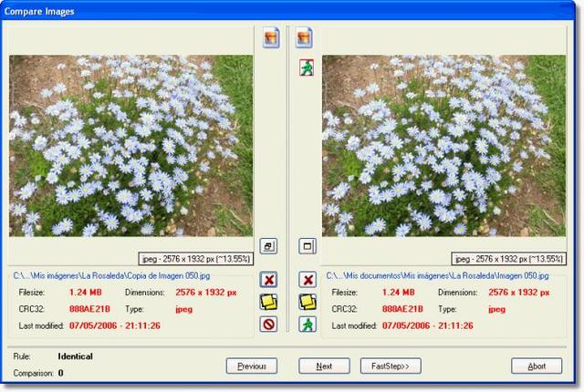Delete left image with red X icon
Image resolution: width=584 pixels, height=392 pixels.
pyautogui.click(x=268, y=280)
